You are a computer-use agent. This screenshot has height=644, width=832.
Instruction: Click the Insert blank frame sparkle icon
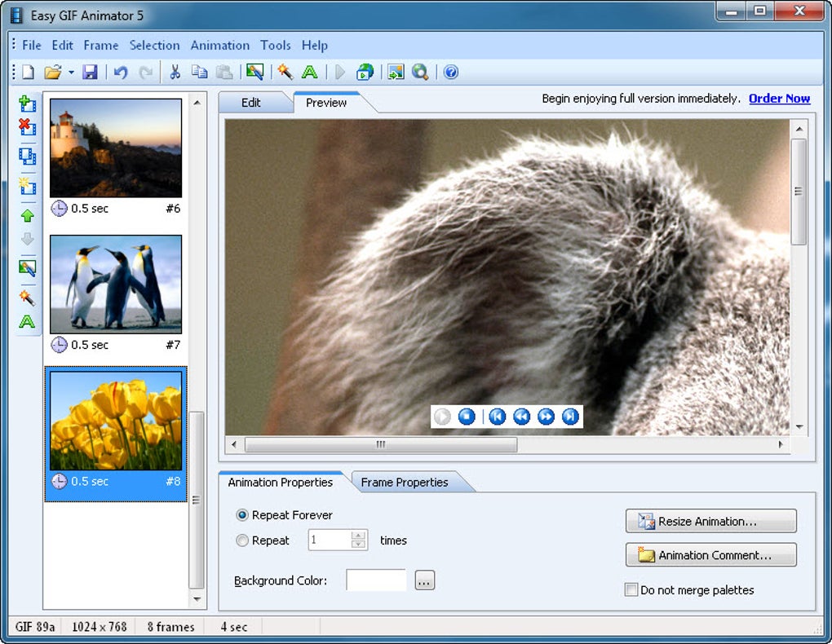pyautogui.click(x=27, y=186)
